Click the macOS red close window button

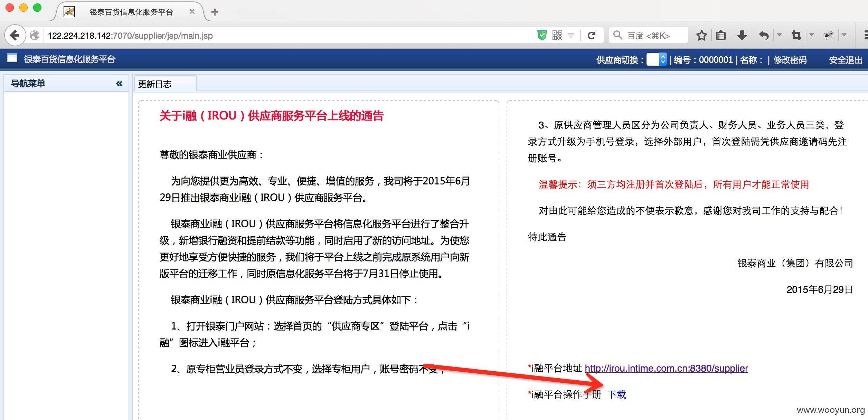coord(10,8)
